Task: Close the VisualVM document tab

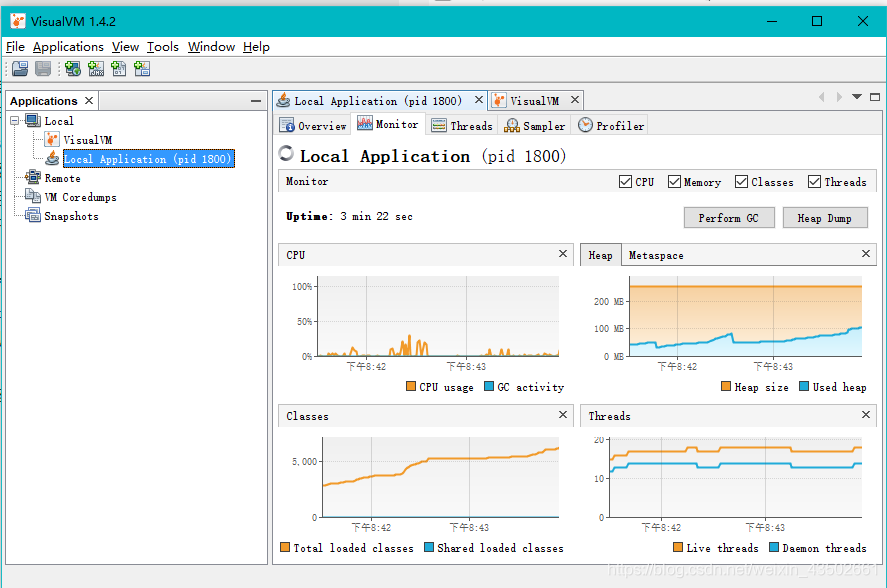Action: pos(575,100)
